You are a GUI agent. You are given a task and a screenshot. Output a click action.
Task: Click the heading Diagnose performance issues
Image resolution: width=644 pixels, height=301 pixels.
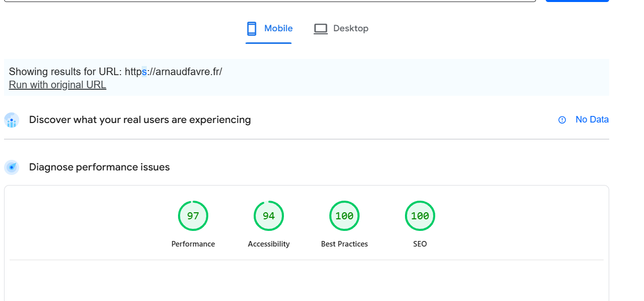[x=99, y=167]
